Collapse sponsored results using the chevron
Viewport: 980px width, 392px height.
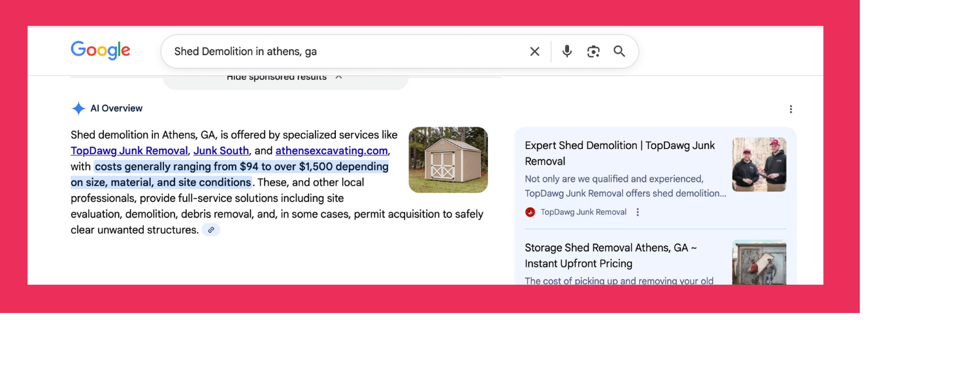338,77
